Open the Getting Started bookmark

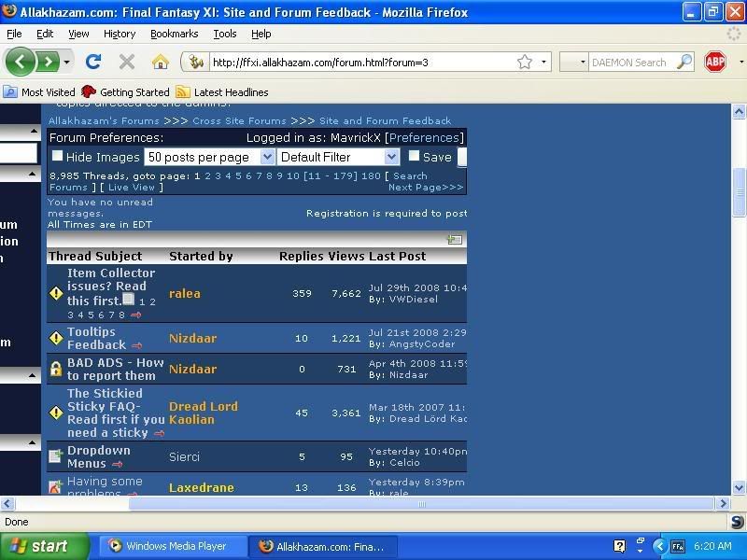[125, 91]
